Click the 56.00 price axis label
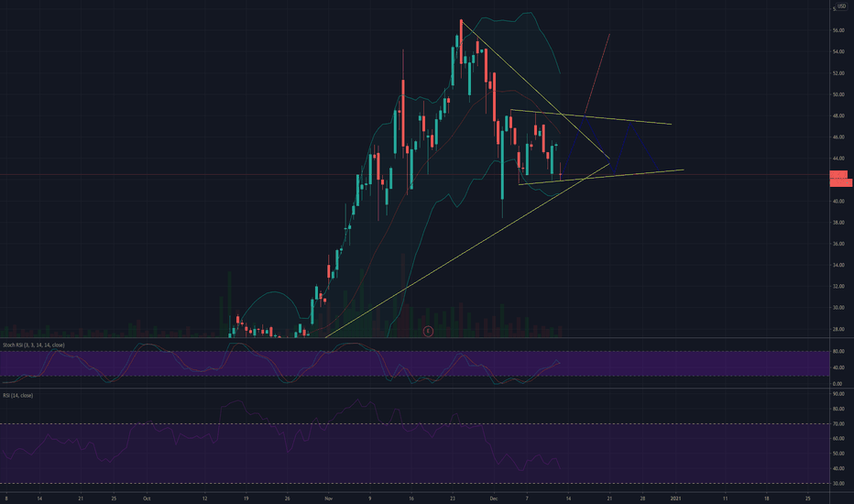 click(x=838, y=30)
